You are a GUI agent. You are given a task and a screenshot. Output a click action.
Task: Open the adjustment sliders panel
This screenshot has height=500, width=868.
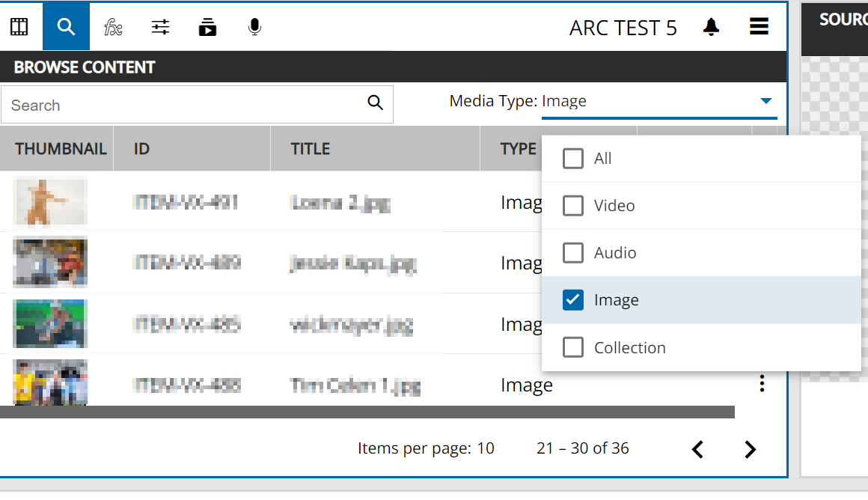[160, 27]
